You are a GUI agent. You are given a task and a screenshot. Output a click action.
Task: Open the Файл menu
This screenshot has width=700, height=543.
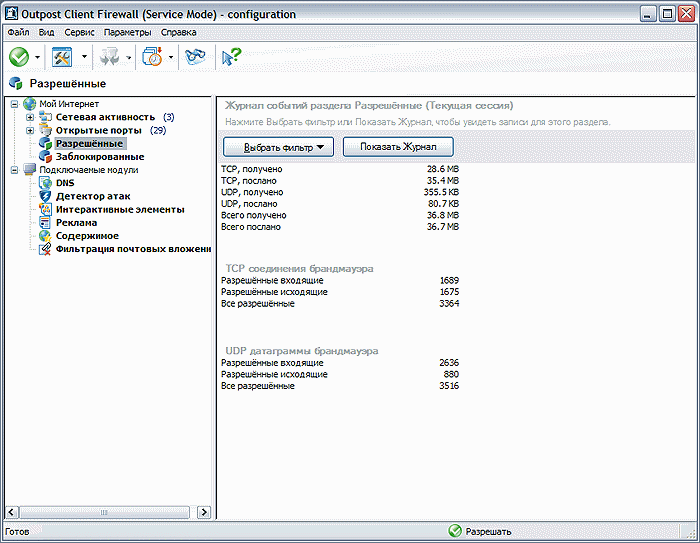pos(18,32)
